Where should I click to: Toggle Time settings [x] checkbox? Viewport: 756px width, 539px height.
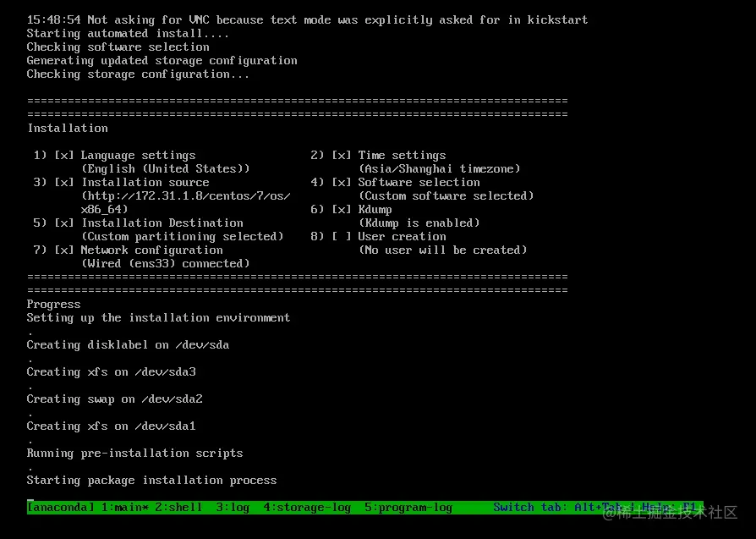342,156
